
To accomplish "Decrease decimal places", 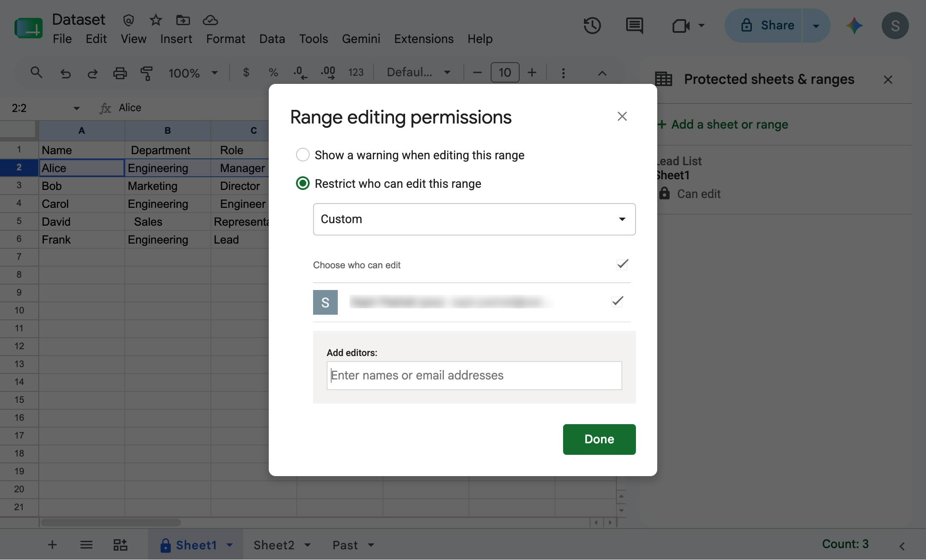I will (300, 73).
